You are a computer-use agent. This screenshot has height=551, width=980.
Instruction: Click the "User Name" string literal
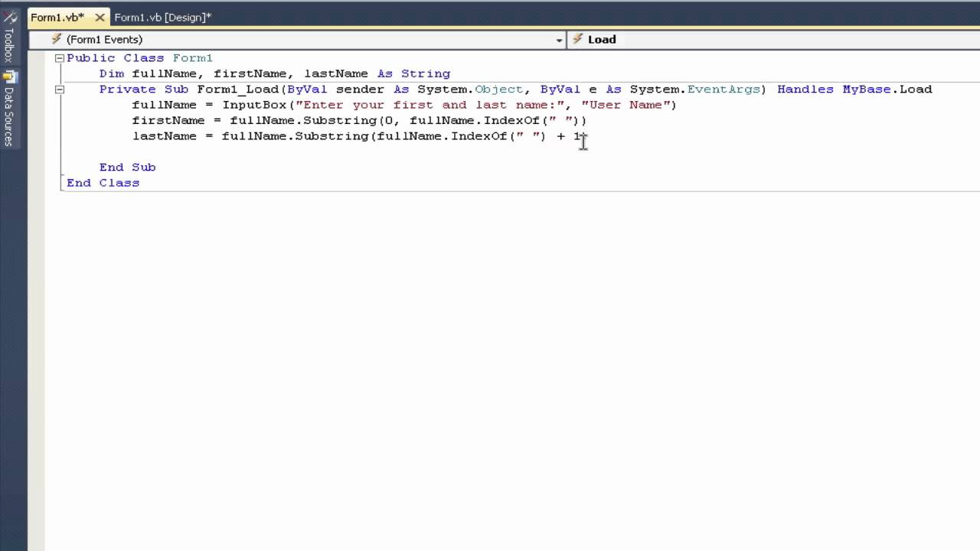626,105
